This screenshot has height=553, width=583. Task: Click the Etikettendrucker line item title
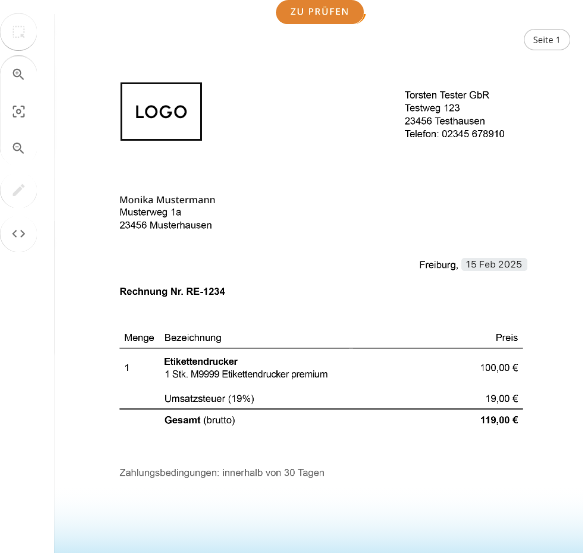tap(201, 361)
